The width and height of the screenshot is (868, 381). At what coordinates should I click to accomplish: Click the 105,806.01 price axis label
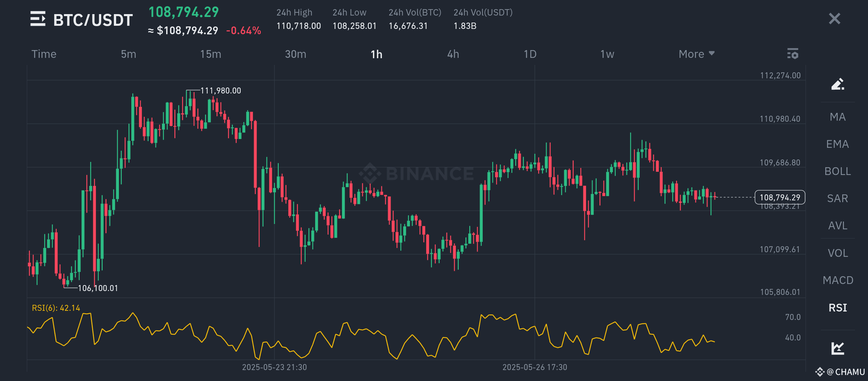click(780, 292)
